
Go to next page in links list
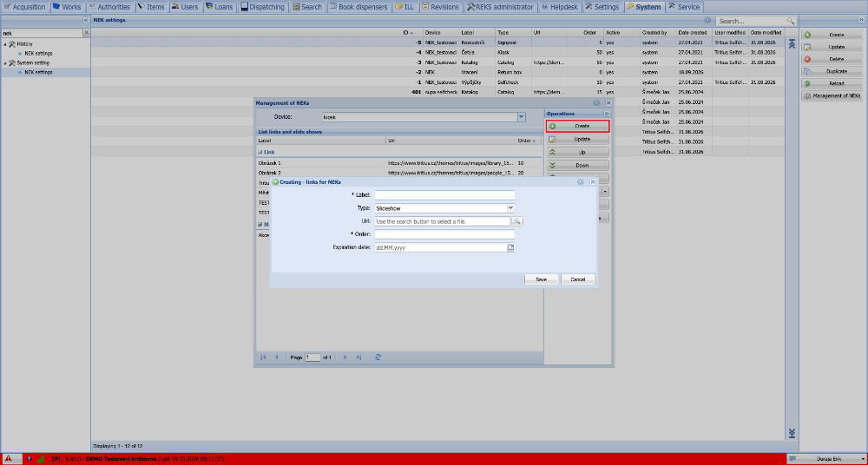pos(345,357)
